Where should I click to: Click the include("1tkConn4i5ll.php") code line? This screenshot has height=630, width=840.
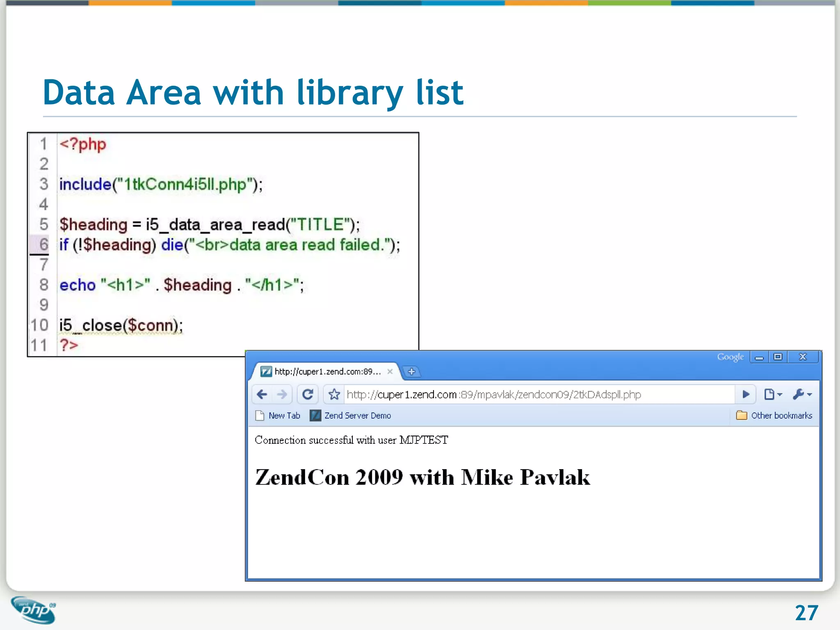161,184
